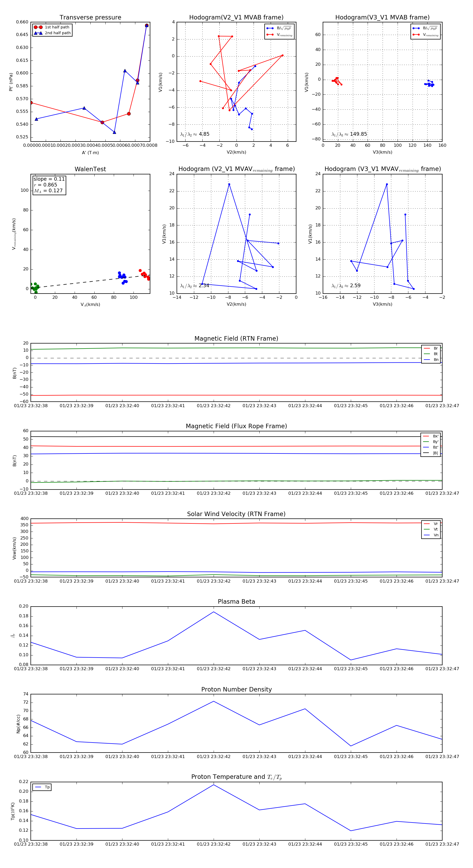Click the black |B| line in Flux Rope plot
This screenshot has width=473, height=868.
pyautogui.click(x=236, y=436)
